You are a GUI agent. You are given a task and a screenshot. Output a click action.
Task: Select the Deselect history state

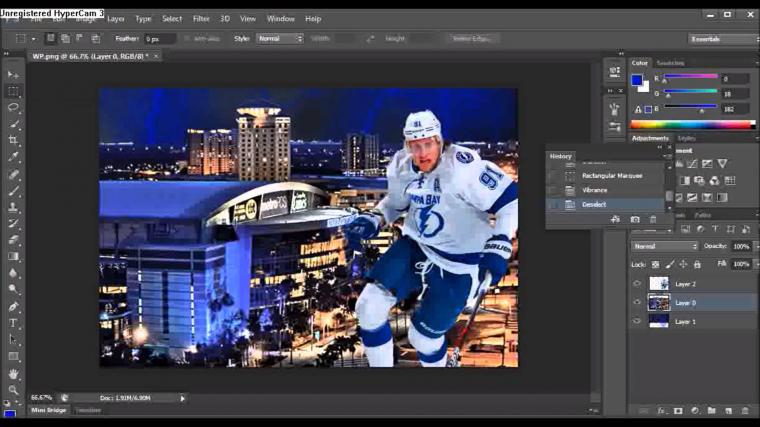tap(605, 205)
